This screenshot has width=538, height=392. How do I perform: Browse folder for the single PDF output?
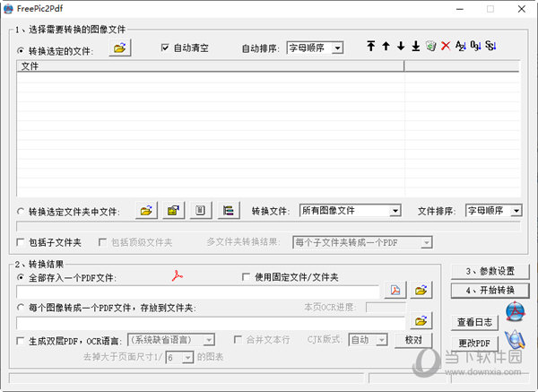pos(421,290)
